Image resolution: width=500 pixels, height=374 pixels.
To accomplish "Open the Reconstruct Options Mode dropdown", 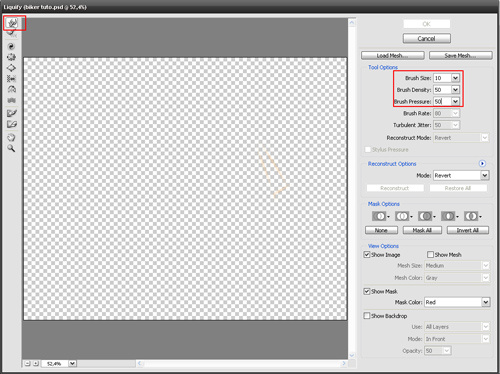I will pos(485,175).
